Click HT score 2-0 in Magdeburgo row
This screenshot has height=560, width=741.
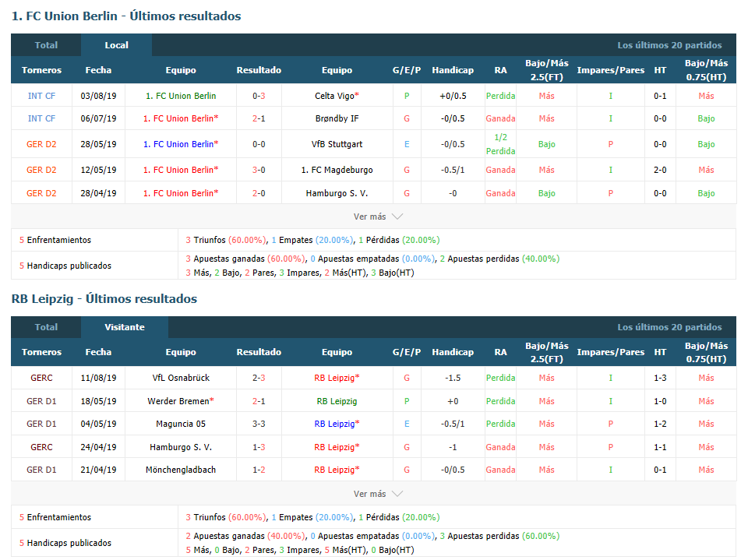pos(660,170)
